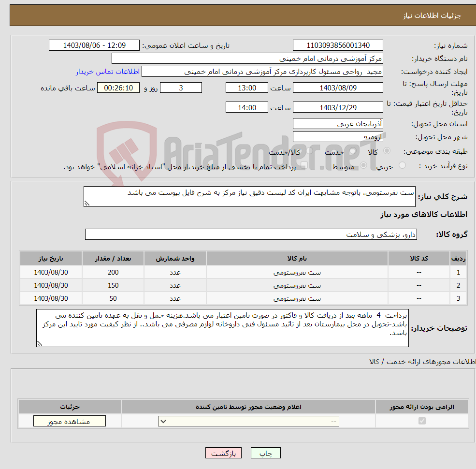Click the جزئیات permits column header
Viewport: 476px width, 469px height.
70,407
